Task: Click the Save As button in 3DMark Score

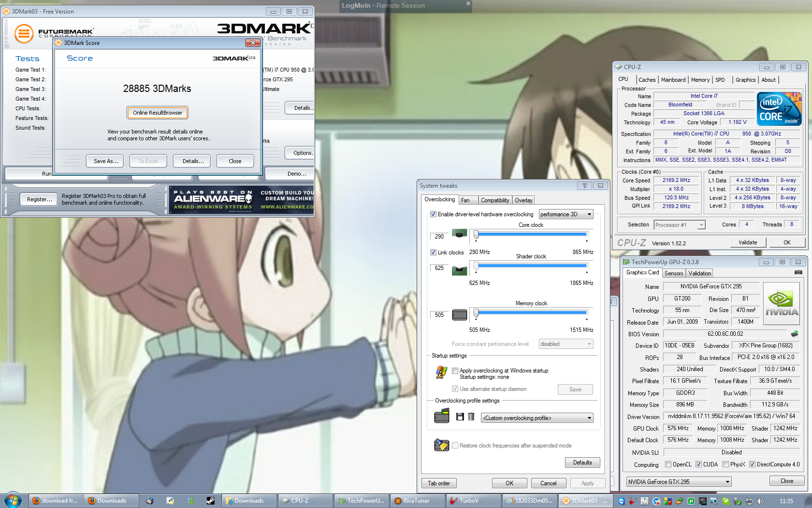Action: [x=106, y=161]
